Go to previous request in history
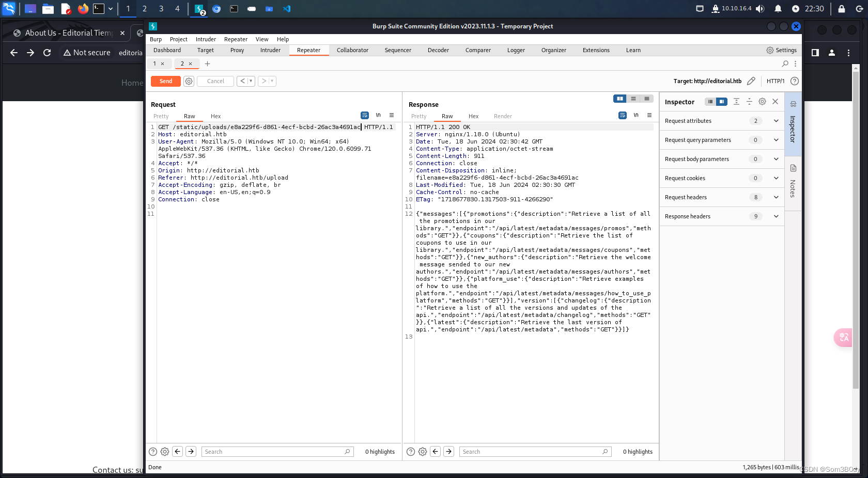 coord(242,81)
